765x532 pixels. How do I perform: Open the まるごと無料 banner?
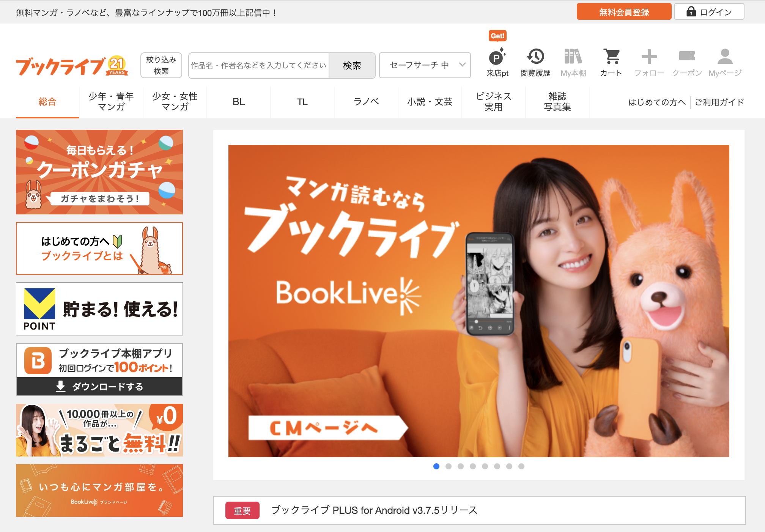click(99, 430)
